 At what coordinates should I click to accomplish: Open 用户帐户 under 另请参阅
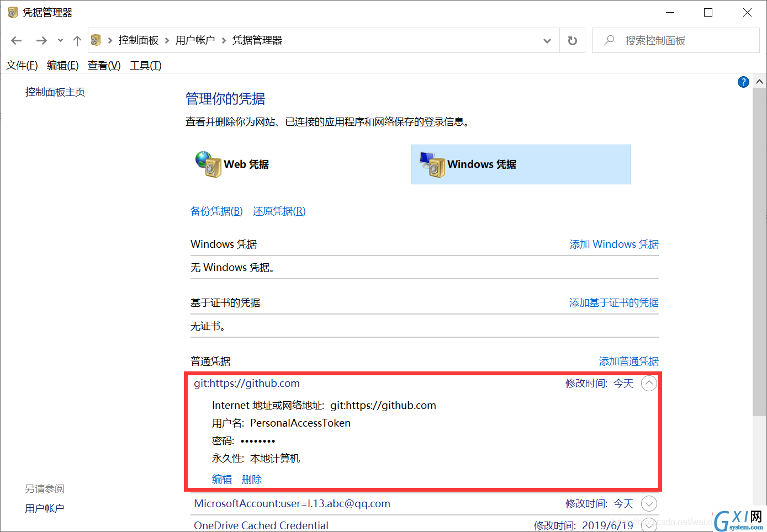click(x=45, y=509)
